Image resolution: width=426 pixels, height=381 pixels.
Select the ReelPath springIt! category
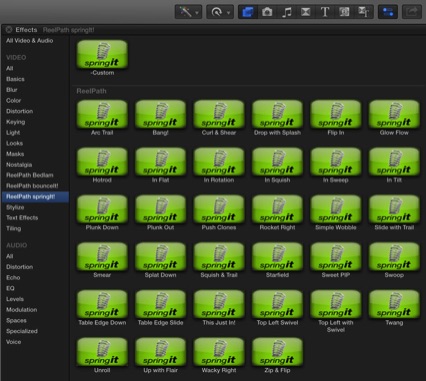(35, 197)
